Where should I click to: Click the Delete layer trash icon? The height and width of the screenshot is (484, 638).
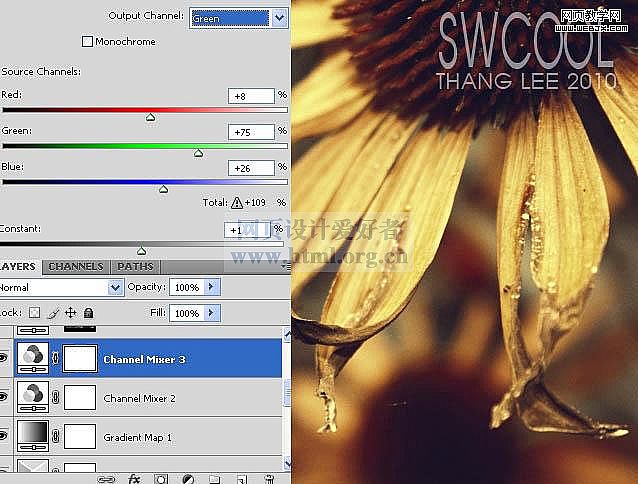(x=269, y=480)
